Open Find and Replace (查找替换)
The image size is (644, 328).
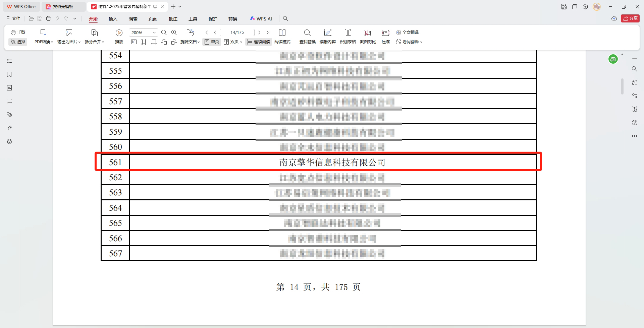307,36
